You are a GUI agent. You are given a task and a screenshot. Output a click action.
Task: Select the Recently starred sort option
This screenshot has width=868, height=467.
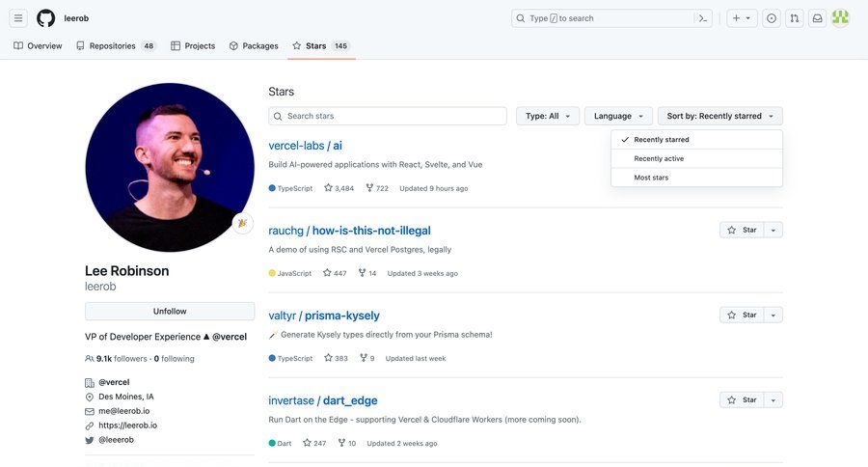[x=662, y=140]
